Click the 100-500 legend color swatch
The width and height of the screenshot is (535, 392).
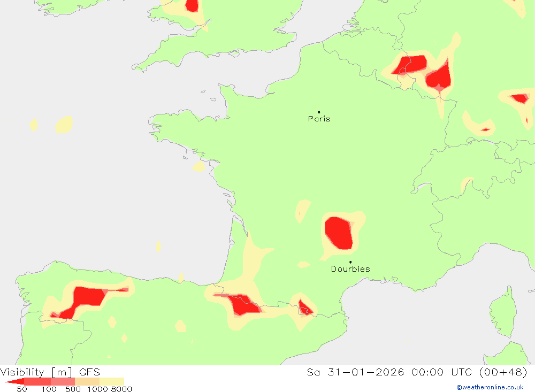pyautogui.click(x=63, y=381)
